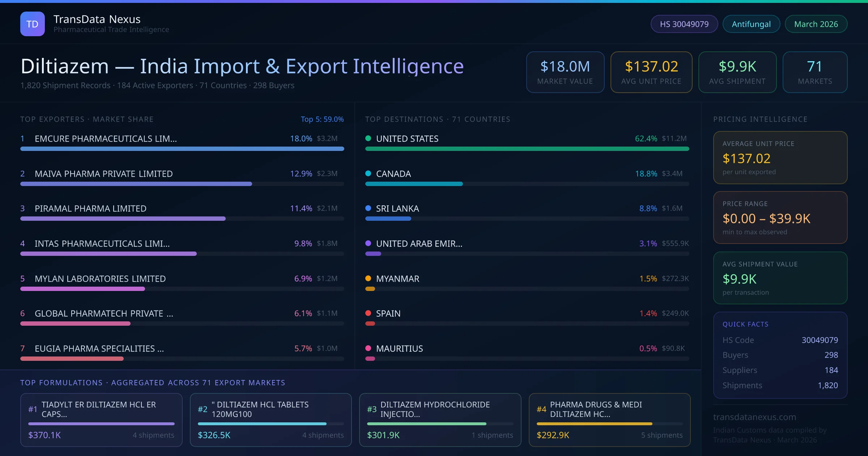868x456 pixels.
Task: Click the March 2026 date pill
Action: click(816, 24)
